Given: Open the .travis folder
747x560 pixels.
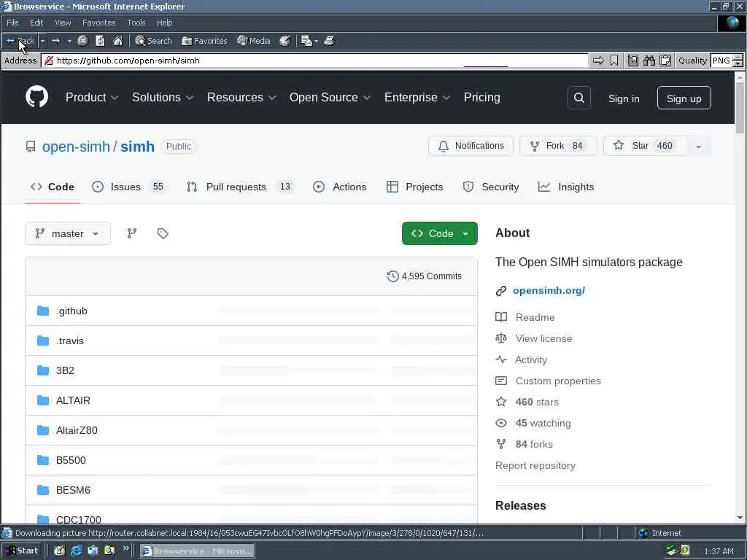Looking at the screenshot, I should click(x=70, y=341).
